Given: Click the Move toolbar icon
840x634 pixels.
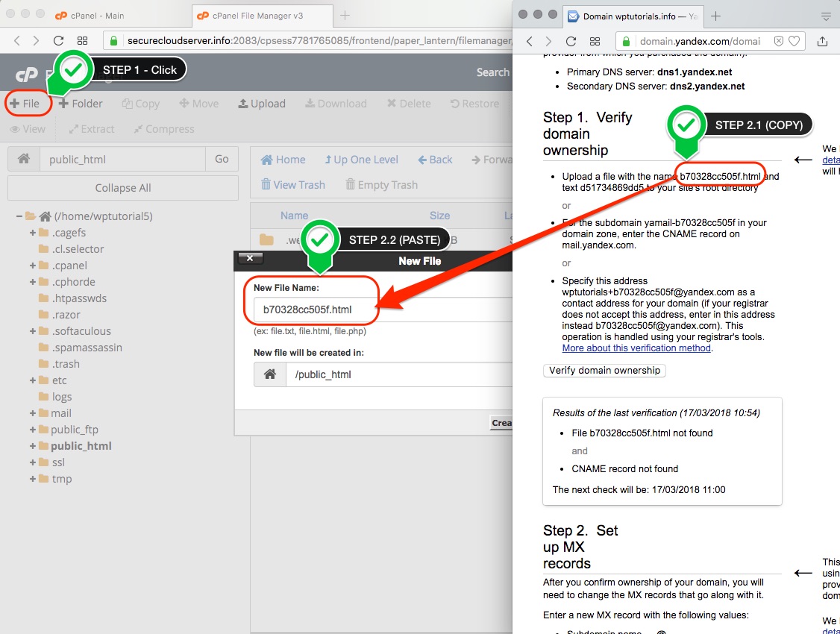Looking at the screenshot, I should click(198, 104).
